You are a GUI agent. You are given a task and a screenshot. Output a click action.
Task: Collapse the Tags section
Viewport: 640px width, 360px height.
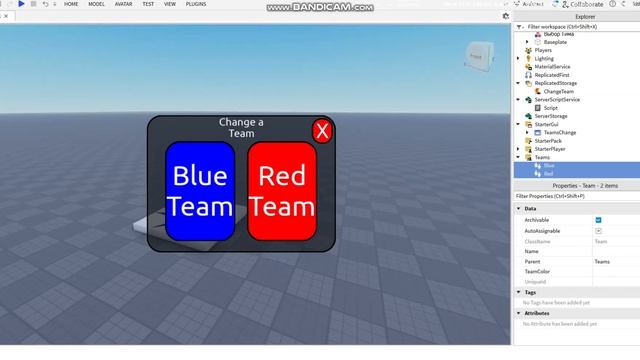coord(519,292)
